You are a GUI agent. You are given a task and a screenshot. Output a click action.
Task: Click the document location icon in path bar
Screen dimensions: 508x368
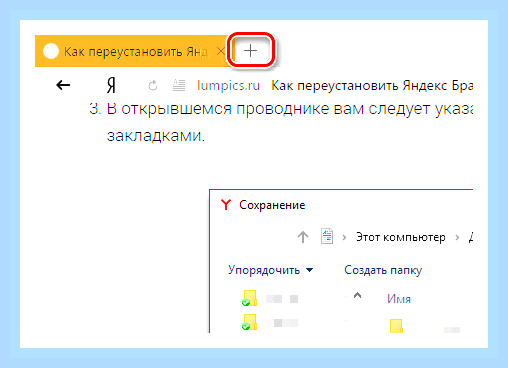(x=327, y=236)
